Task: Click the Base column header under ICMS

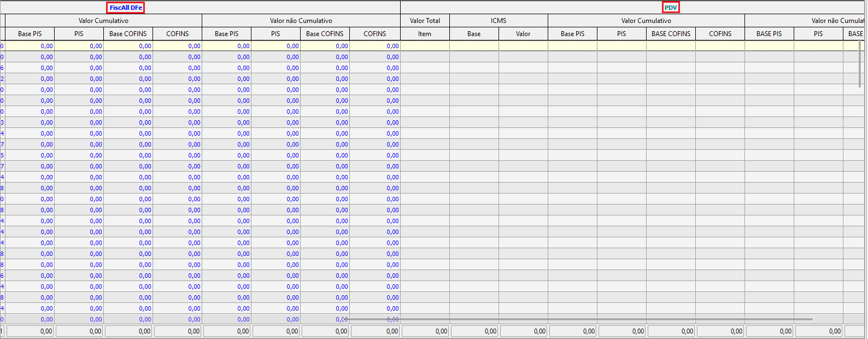Action: pyautogui.click(x=474, y=34)
